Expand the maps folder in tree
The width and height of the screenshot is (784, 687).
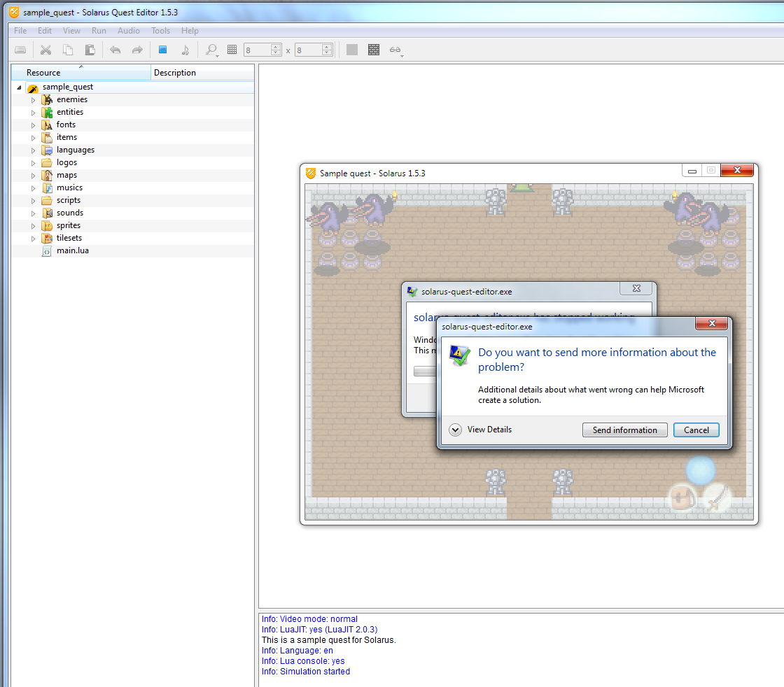coord(33,176)
